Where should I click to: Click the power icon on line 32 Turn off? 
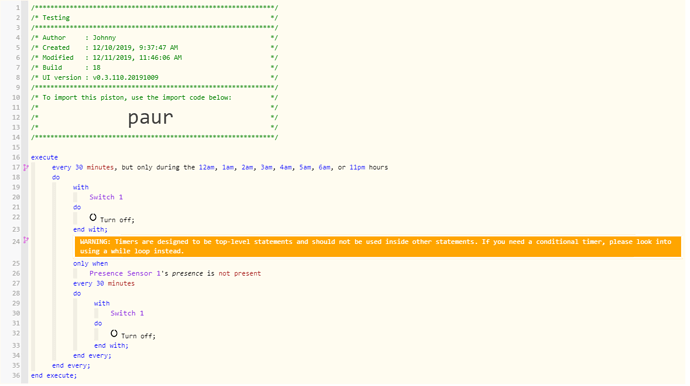pos(114,334)
